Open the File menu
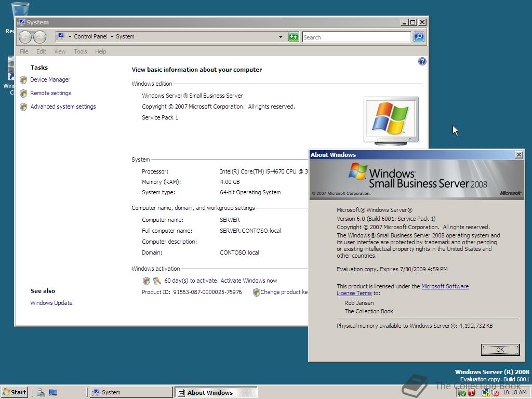This screenshot has width=532, height=399. pos(24,51)
